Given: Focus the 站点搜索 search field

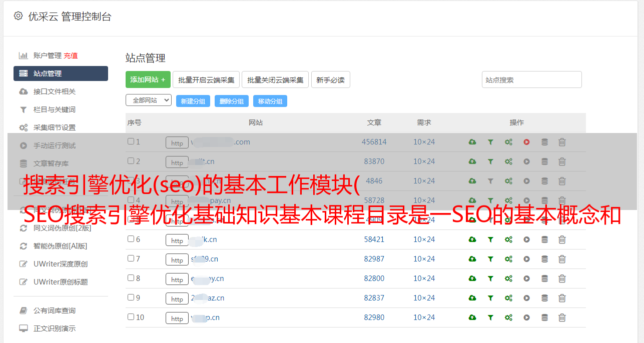Looking at the screenshot, I should click(x=532, y=79).
